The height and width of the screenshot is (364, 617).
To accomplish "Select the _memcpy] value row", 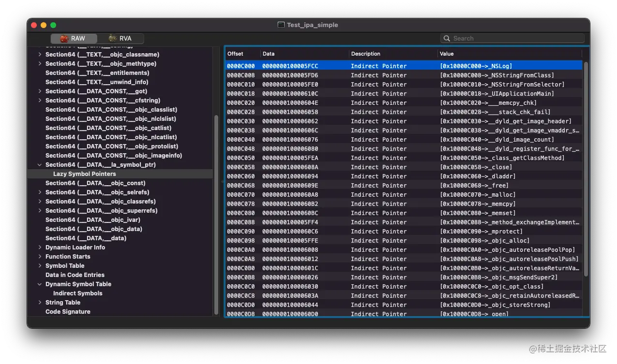I will pyautogui.click(x=404, y=204).
